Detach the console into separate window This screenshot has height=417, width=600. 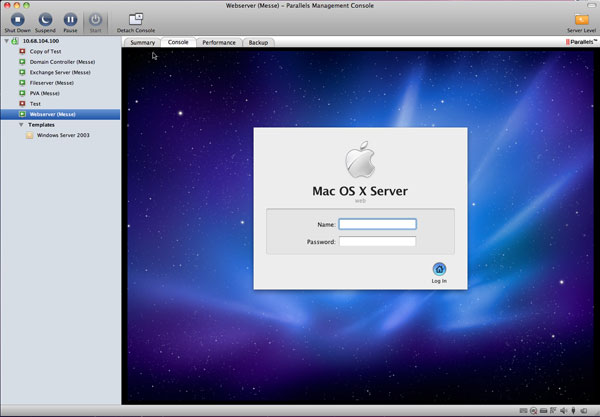136,19
